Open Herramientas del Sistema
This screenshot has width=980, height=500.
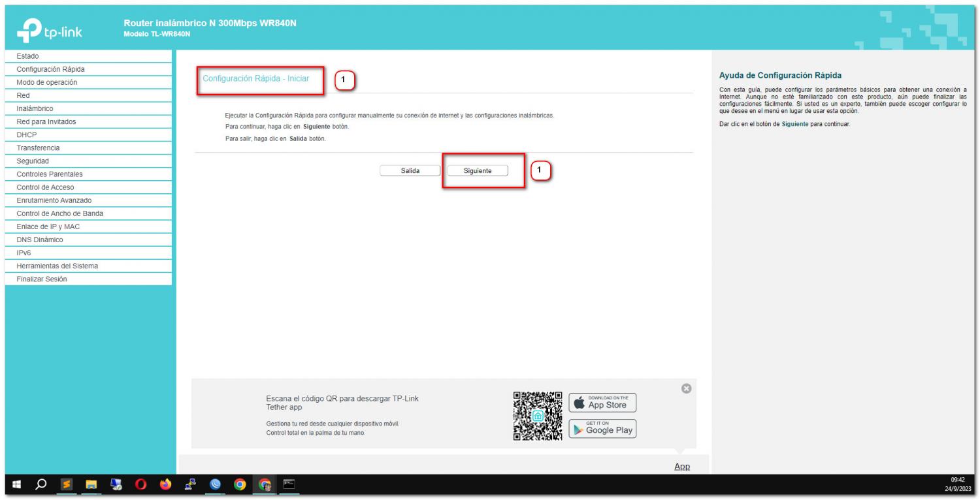coord(88,266)
